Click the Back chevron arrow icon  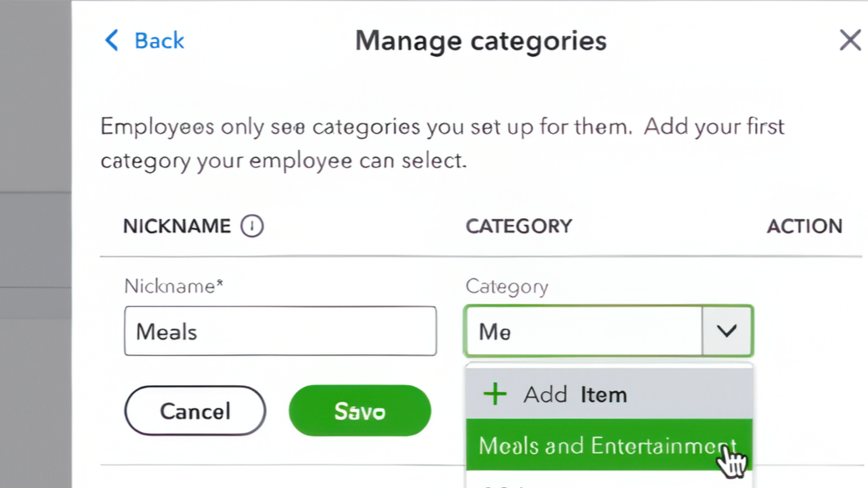(111, 40)
